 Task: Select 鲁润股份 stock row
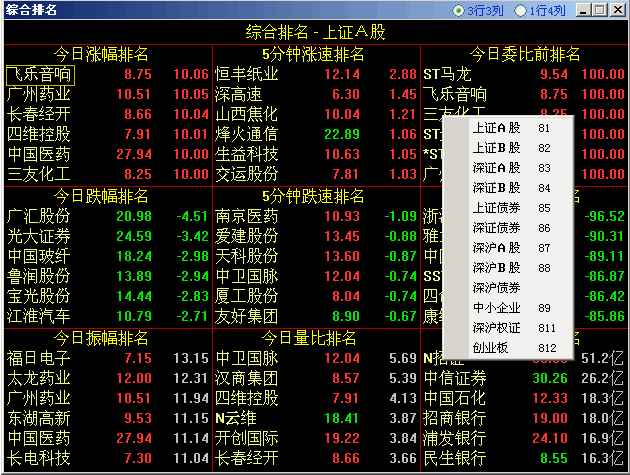[x=108, y=276]
